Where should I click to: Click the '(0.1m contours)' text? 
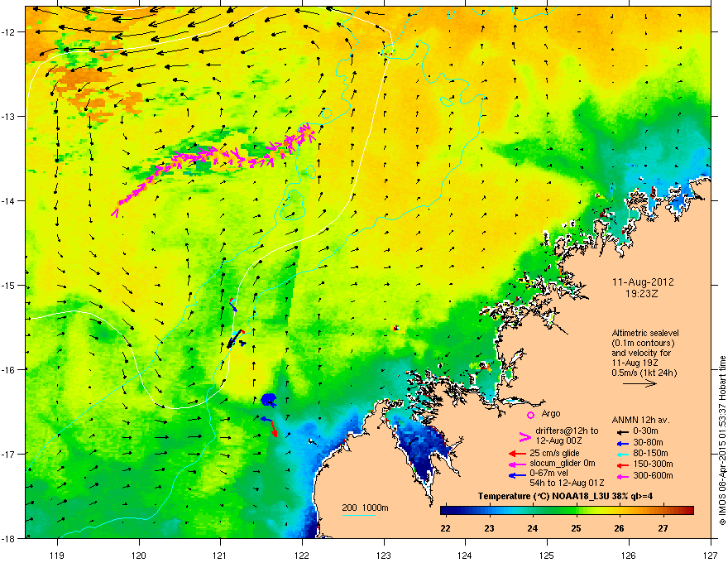click(643, 344)
